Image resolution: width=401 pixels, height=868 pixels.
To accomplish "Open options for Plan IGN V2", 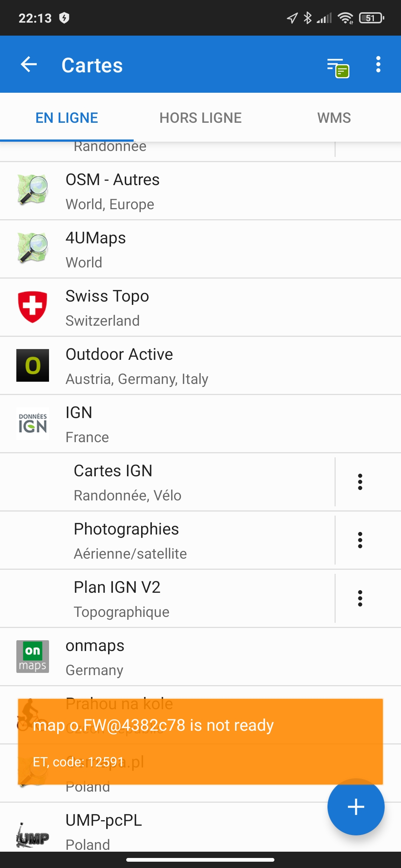I will pos(360,598).
